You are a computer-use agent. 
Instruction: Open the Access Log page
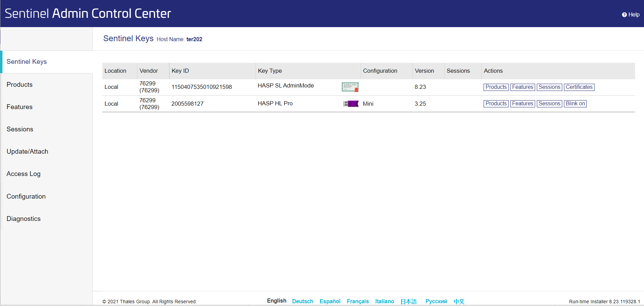24,174
